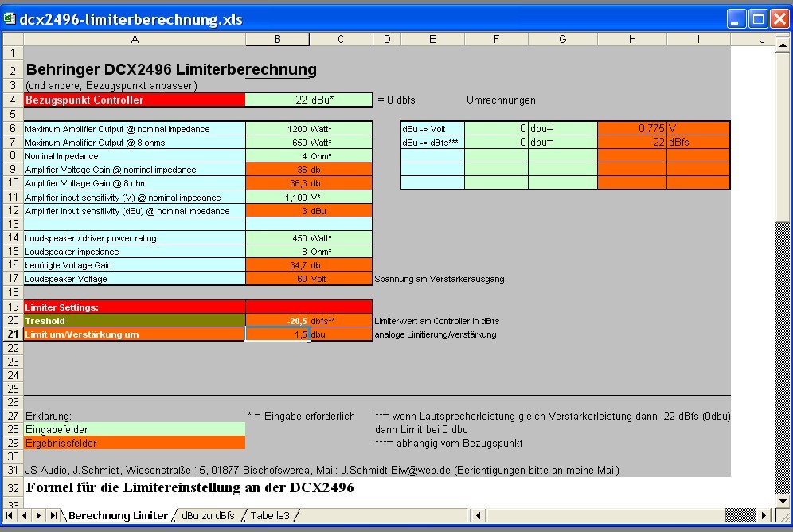Maximize the dcx2496-limiterberechnung.xls window
Screen dimensions: 793x532
(x=758, y=19)
